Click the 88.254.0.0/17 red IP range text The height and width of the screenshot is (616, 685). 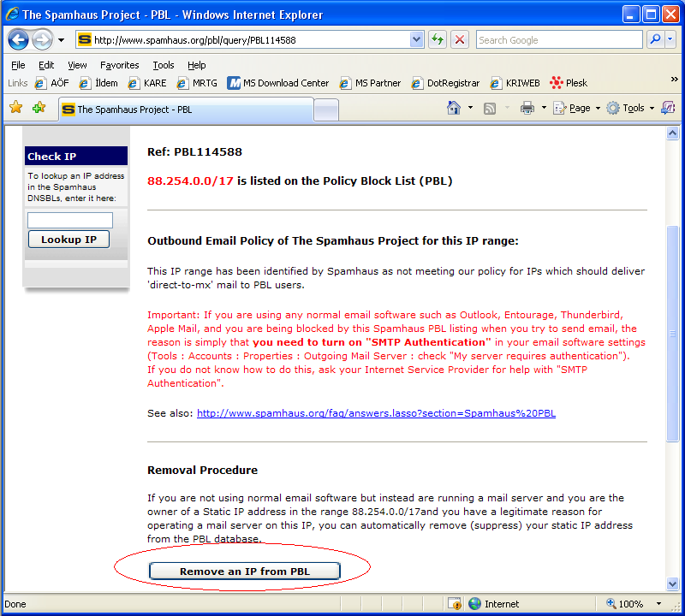(x=190, y=181)
